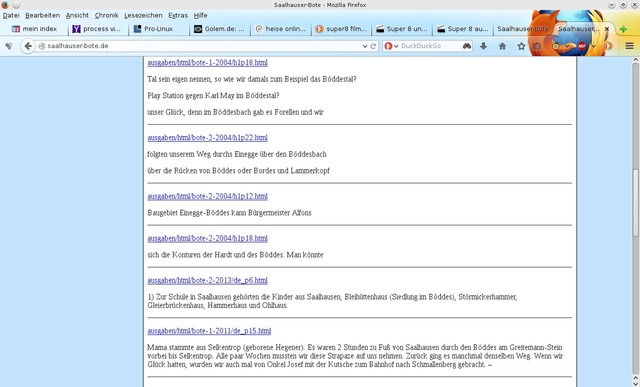Open the Ansicht menu

point(77,15)
